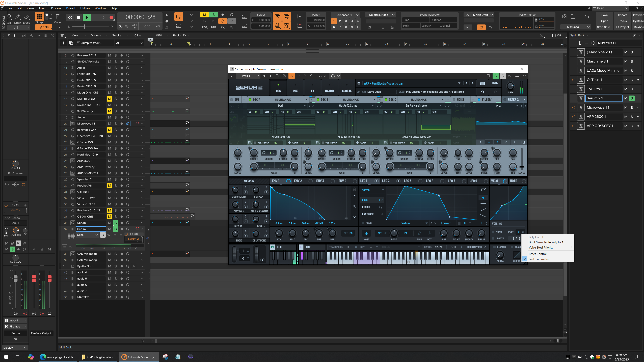Image resolution: width=644 pixels, height=362 pixels.
Task: Toggle OSC A enable checkbox
Action: (250, 99)
